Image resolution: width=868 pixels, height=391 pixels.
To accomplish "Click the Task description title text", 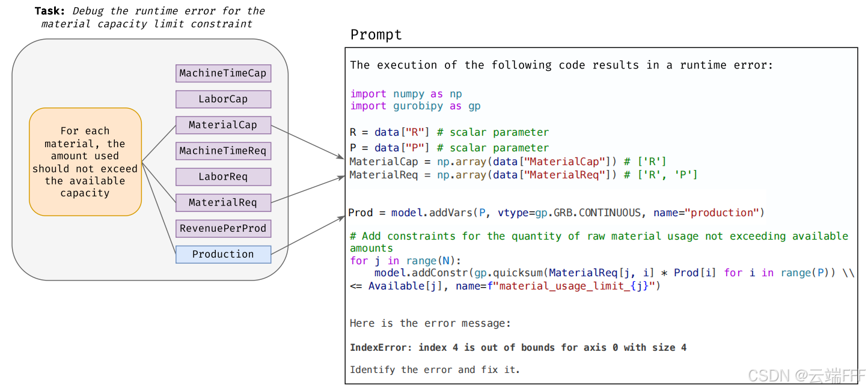I will (150, 17).
